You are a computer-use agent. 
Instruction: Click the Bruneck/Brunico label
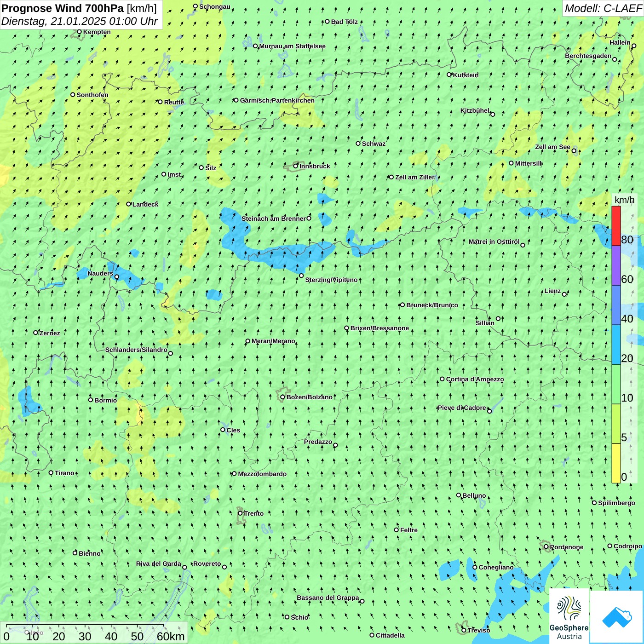pyautogui.click(x=432, y=305)
